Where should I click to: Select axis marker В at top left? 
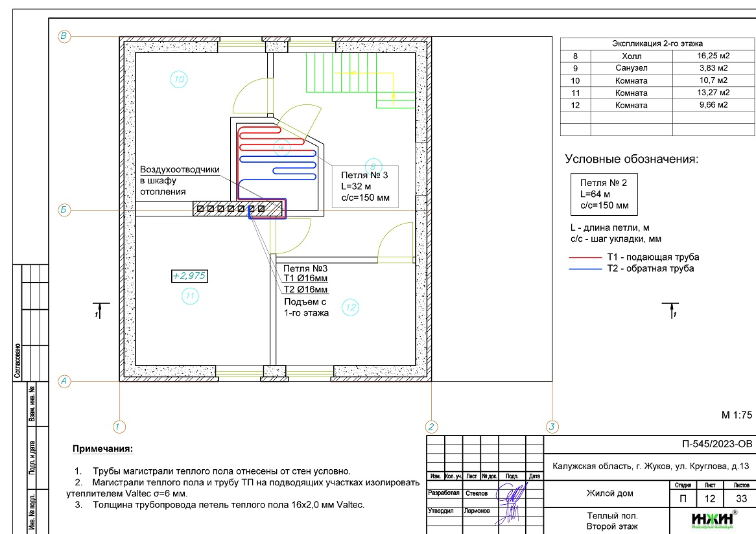(x=64, y=36)
